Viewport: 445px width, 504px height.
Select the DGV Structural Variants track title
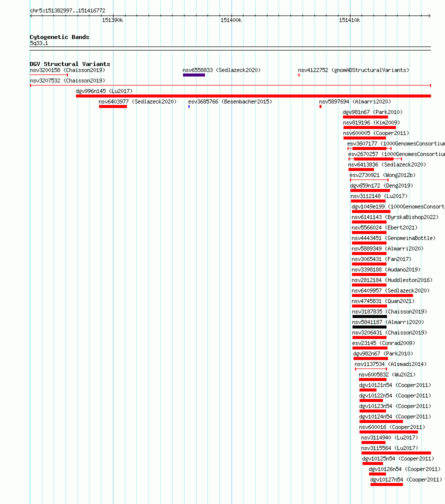pyautogui.click(x=70, y=64)
